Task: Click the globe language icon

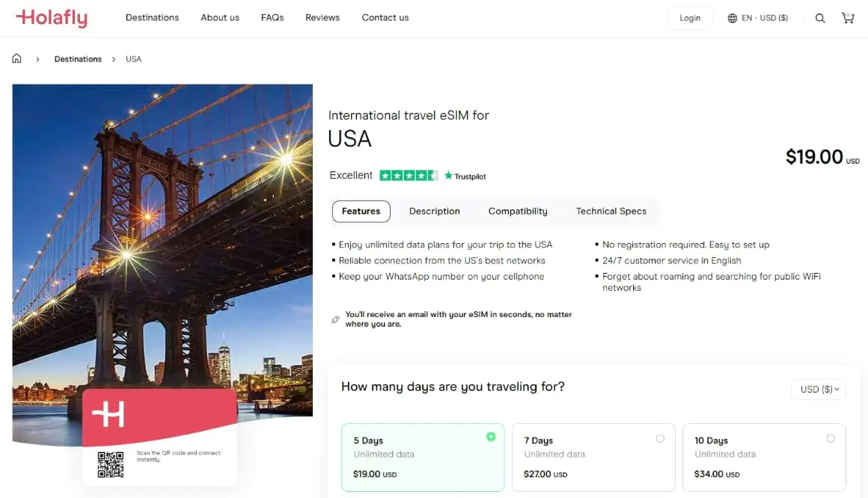Action: click(x=733, y=18)
